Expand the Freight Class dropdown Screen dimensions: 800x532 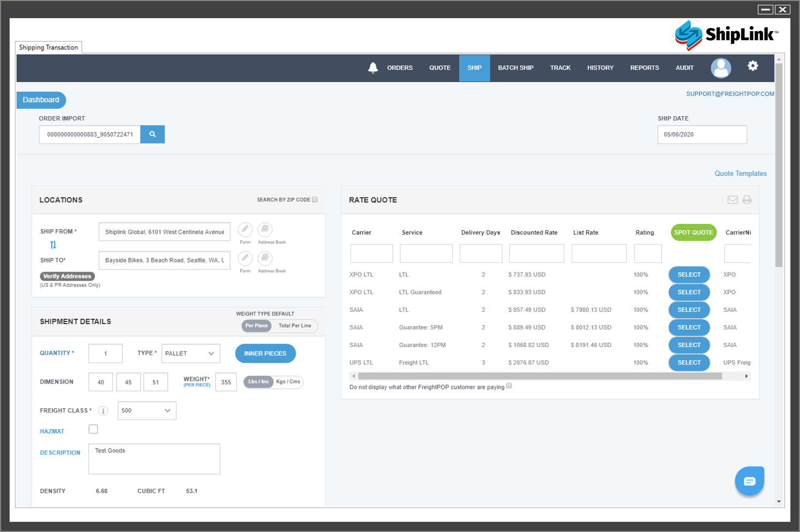147,411
